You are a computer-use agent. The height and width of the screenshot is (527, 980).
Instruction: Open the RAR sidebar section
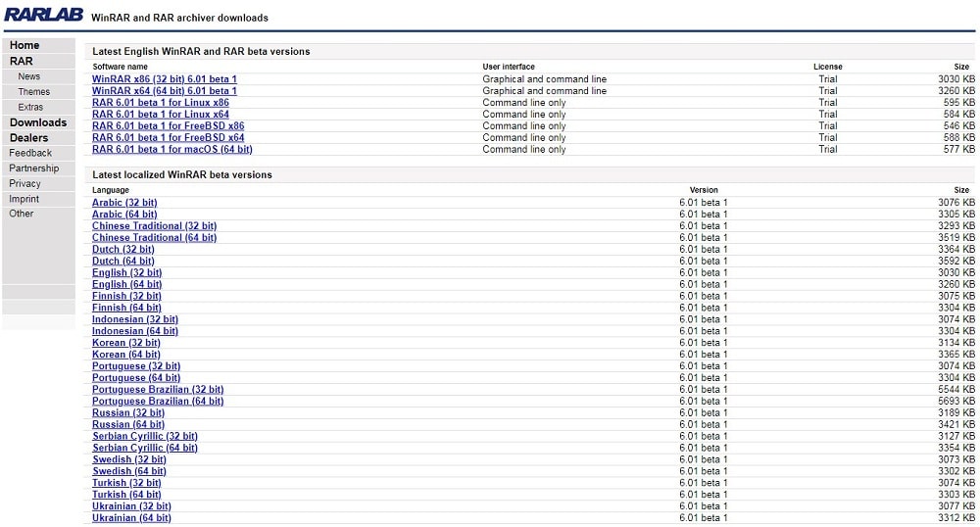point(22,61)
